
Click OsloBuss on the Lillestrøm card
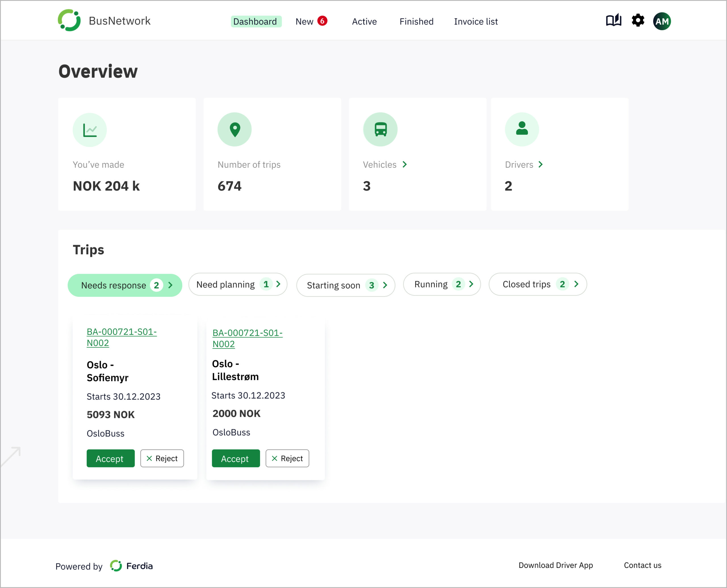[231, 432]
